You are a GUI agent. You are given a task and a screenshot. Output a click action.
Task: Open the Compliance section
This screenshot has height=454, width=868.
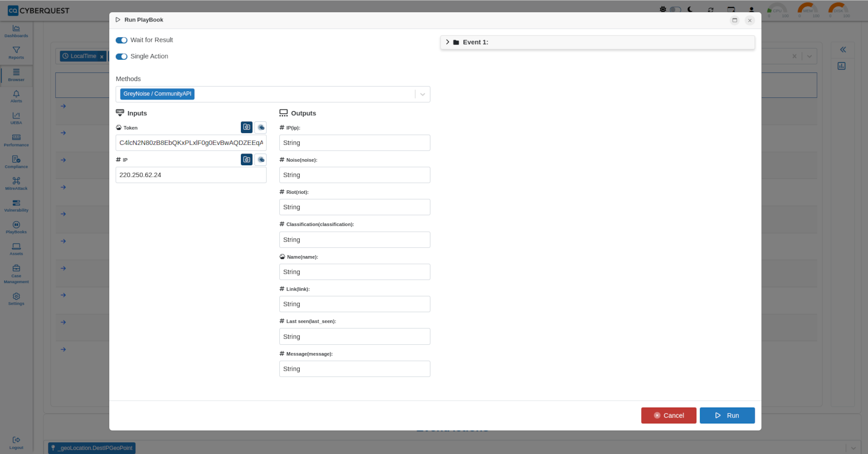tap(16, 162)
